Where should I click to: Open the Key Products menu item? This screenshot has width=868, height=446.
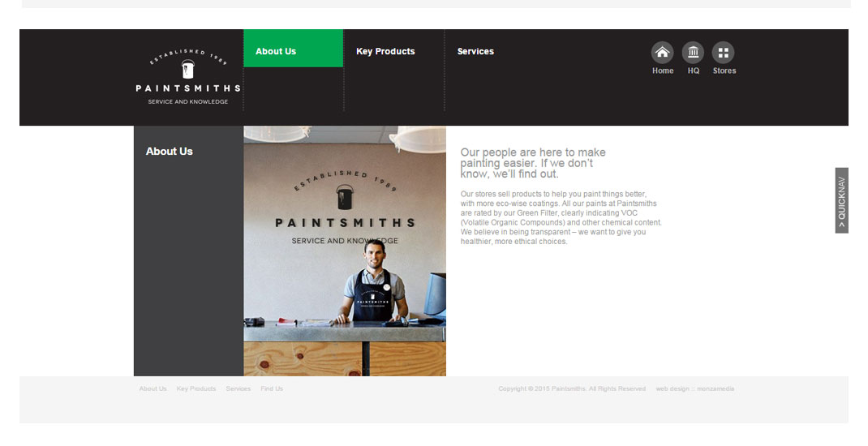pyautogui.click(x=385, y=51)
